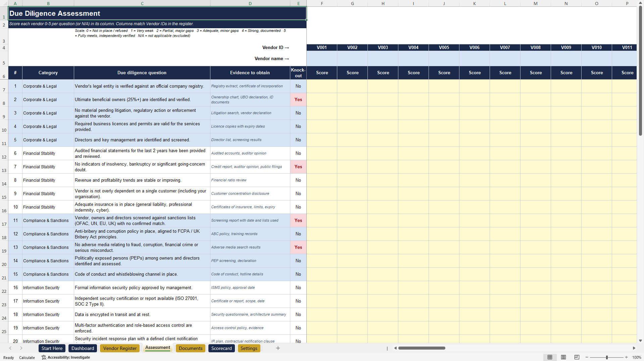The height and width of the screenshot is (361, 644).
Task: Click horizontal scroll right arrow
Action: 634,348
